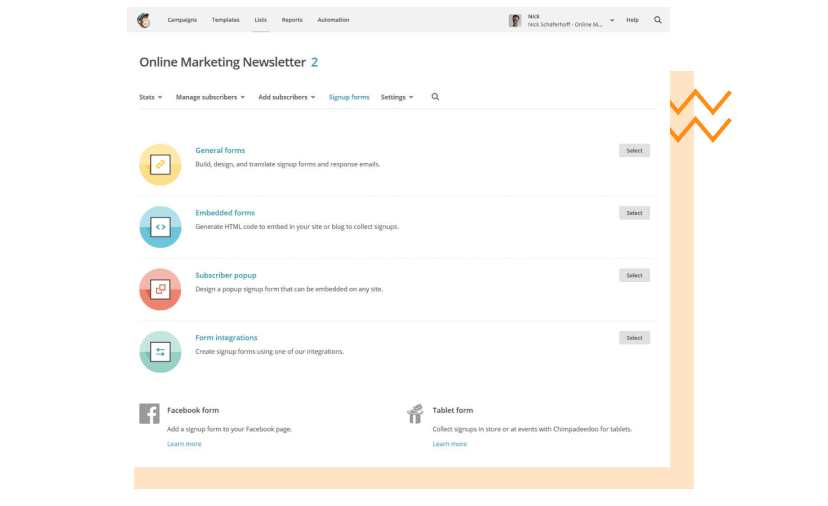Click the green Form integrations icon
This screenshot has width=828, height=506.
[160, 352]
